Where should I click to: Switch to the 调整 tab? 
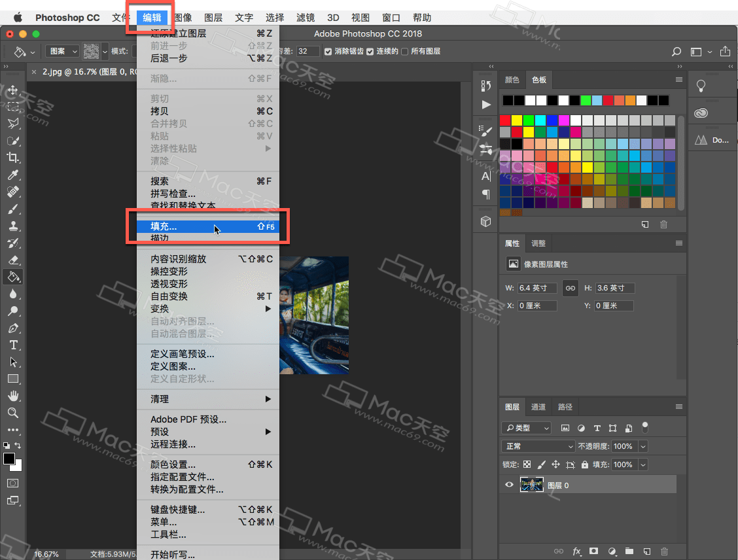pyautogui.click(x=538, y=243)
